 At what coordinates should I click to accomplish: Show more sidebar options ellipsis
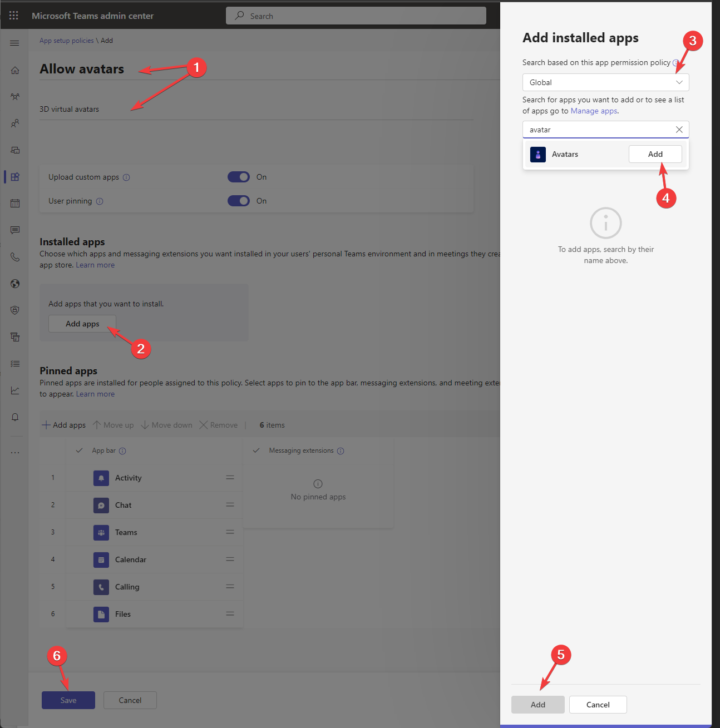pyautogui.click(x=15, y=453)
